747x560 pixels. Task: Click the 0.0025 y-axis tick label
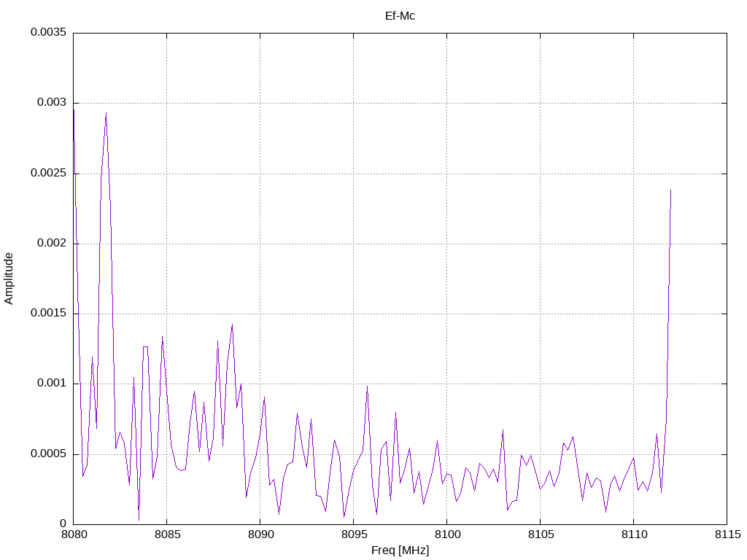tap(48, 173)
